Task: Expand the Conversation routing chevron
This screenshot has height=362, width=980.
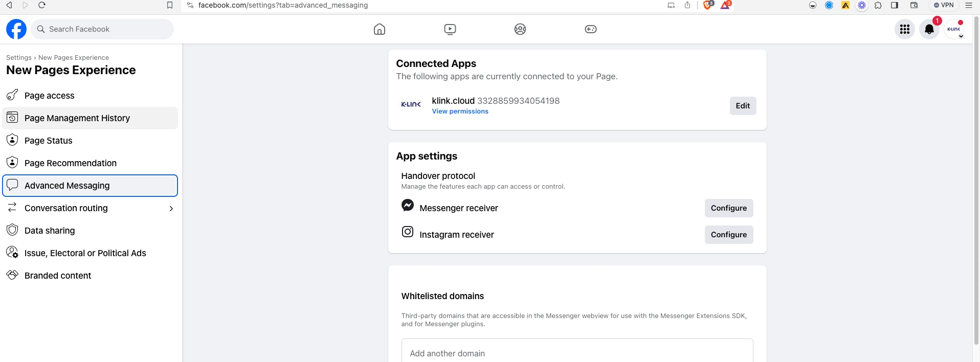Action: pyautogui.click(x=171, y=209)
